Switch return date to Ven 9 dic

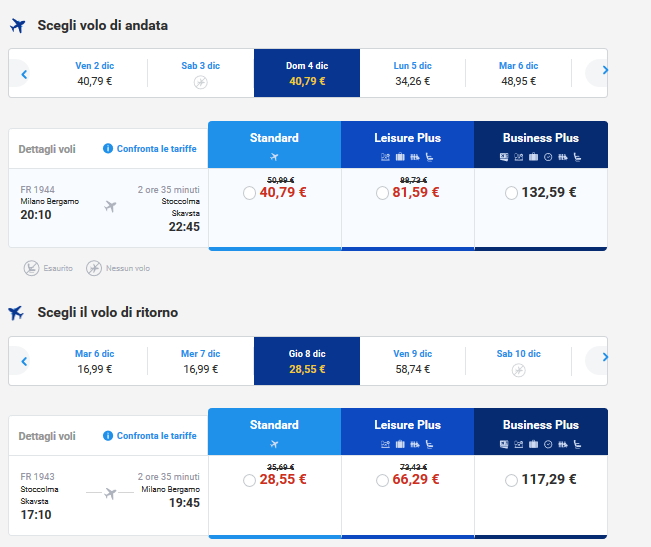413,361
